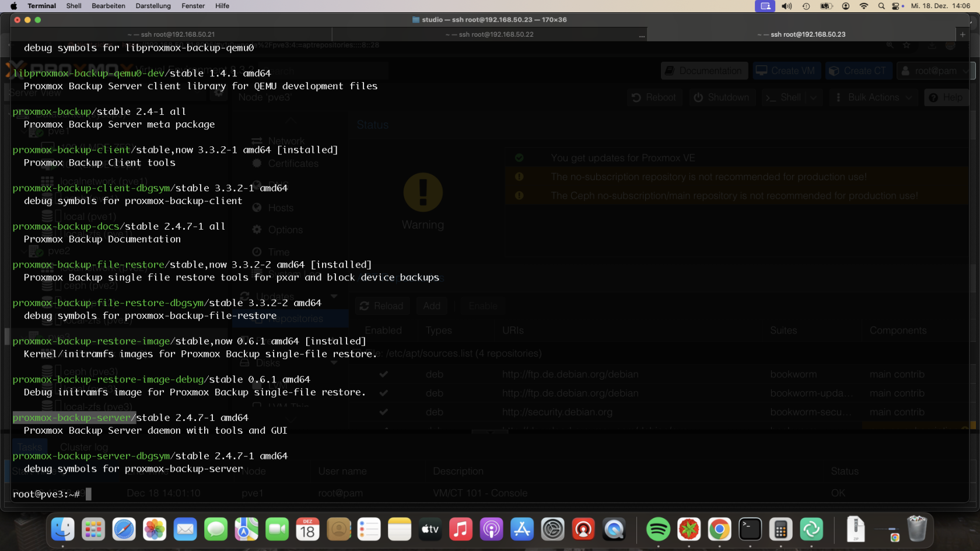This screenshot has width=980, height=551.
Task: Click the proxmox-backup-restore-image-debug package line
Action: [x=162, y=380]
